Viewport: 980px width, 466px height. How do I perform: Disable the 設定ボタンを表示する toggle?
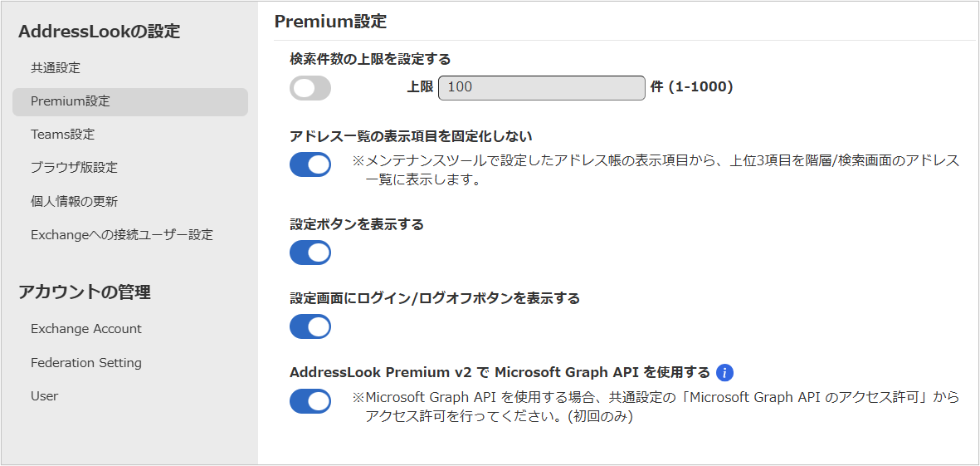point(310,253)
